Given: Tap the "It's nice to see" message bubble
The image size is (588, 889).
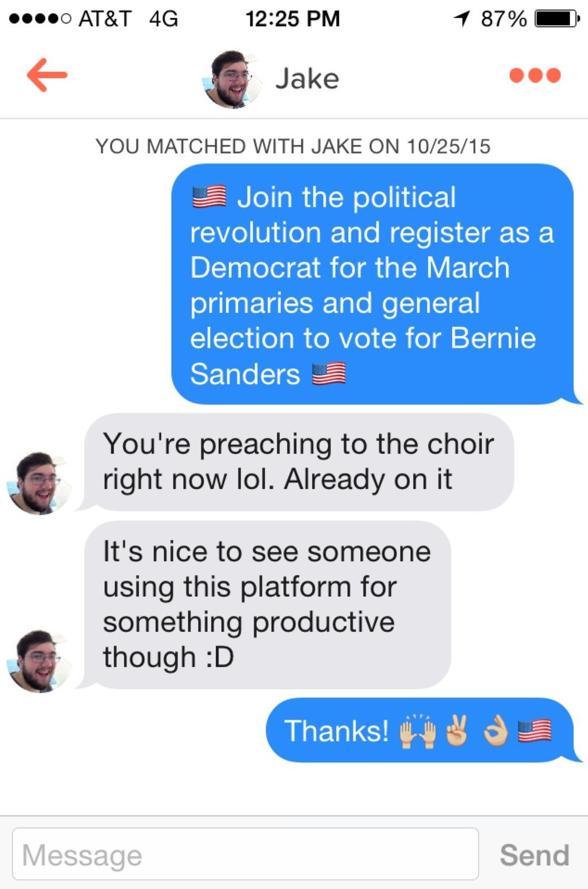Looking at the screenshot, I should click(x=267, y=604).
